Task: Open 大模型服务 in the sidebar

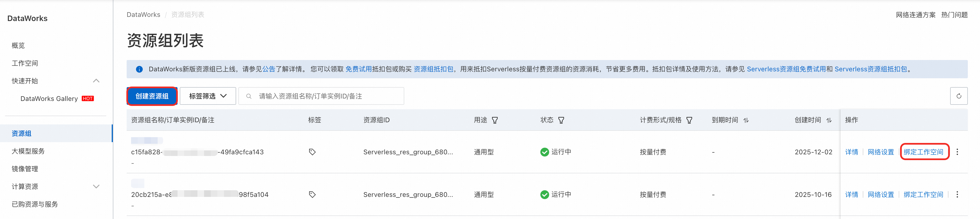Action: [28, 151]
